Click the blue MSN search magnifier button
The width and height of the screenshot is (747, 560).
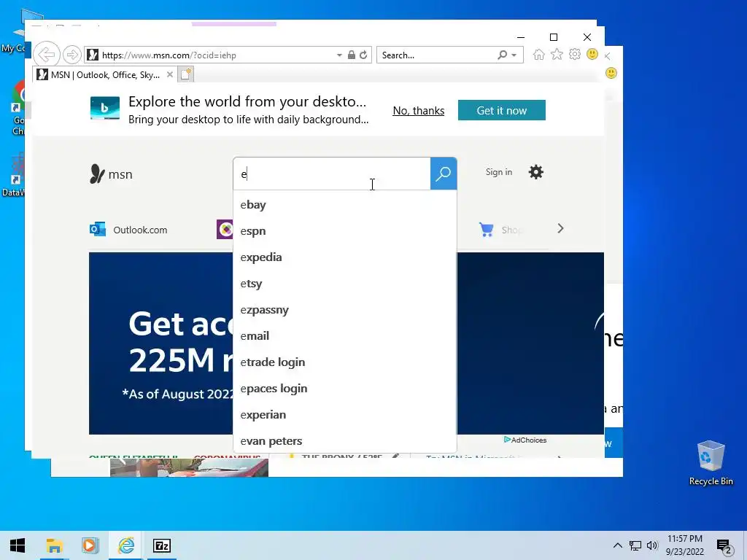click(x=444, y=174)
